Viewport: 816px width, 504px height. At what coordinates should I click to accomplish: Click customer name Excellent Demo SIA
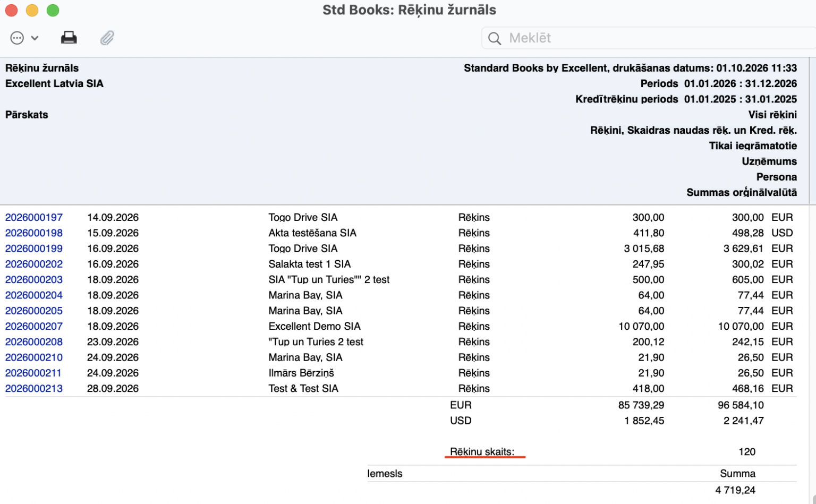click(x=314, y=326)
